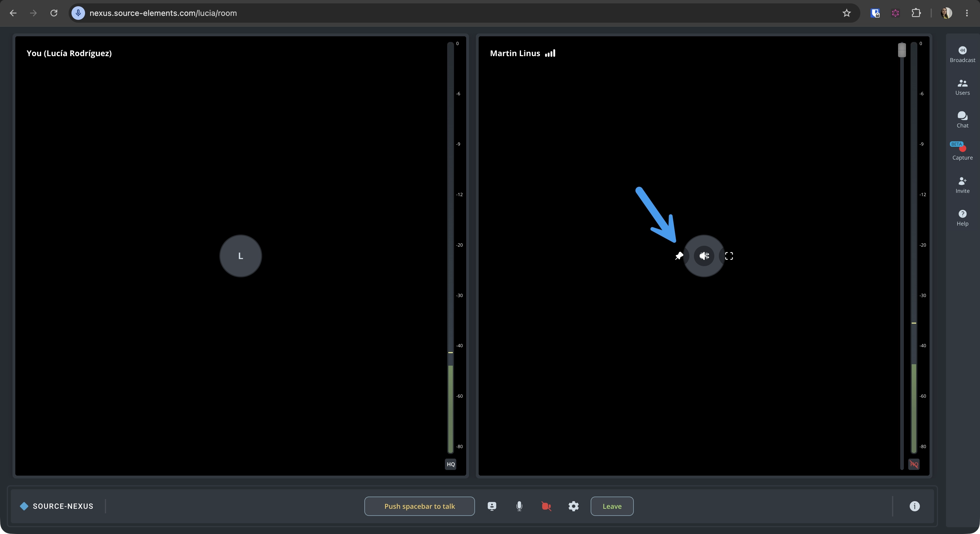Open the Help panel
The width and height of the screenshot is (980, 534).
tap(962, 218)
